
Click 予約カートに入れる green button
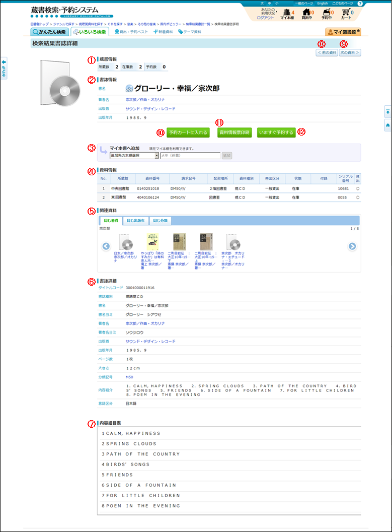point(188,132)
